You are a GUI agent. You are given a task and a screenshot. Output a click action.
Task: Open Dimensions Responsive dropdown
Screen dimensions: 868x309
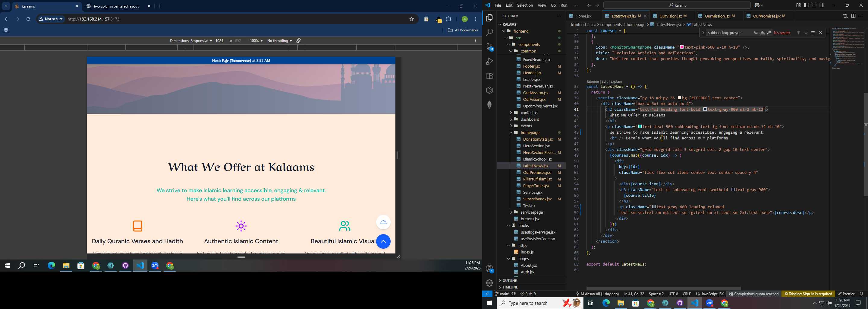point(191,40)
